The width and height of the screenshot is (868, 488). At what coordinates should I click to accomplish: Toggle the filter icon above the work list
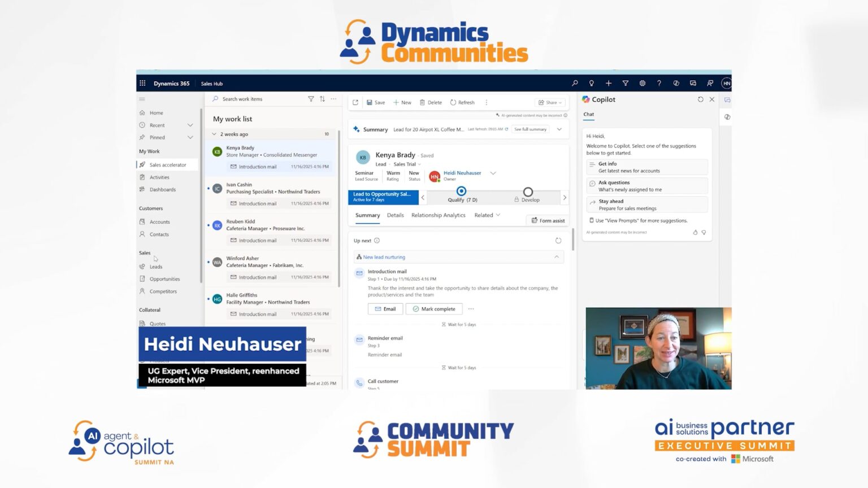pos(311,99)
